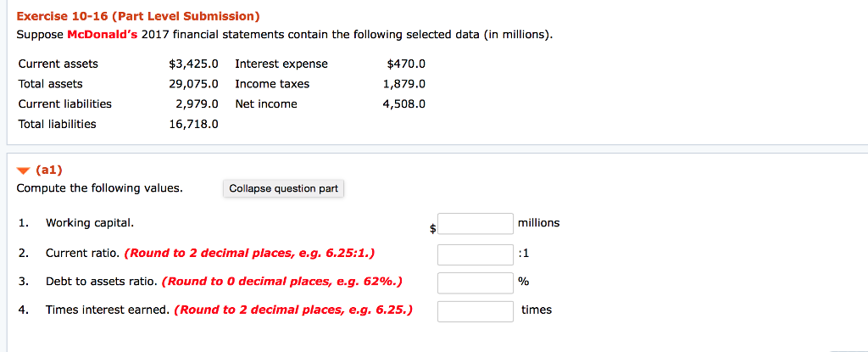868x352 pixels.
Task: Select the Debt to assets ratio field
Action: (475, 282)
